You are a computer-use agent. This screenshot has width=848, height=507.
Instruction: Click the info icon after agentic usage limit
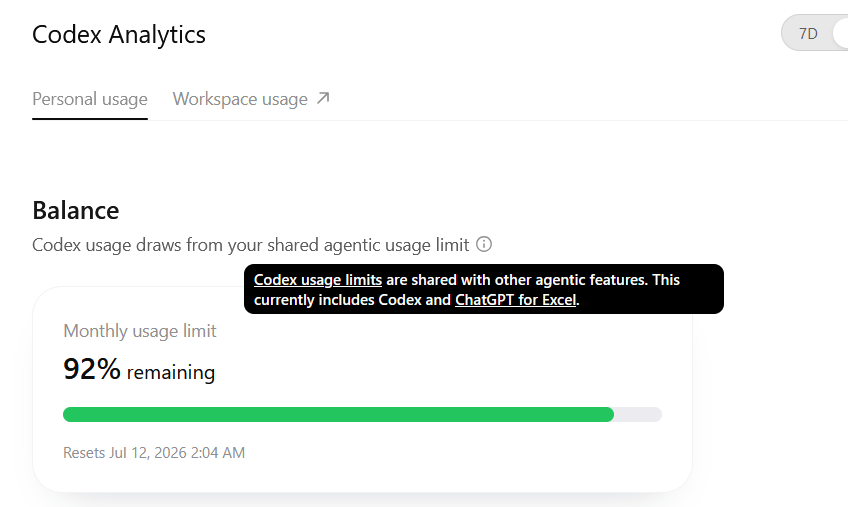pyautogui.click(x=484, y=244)
